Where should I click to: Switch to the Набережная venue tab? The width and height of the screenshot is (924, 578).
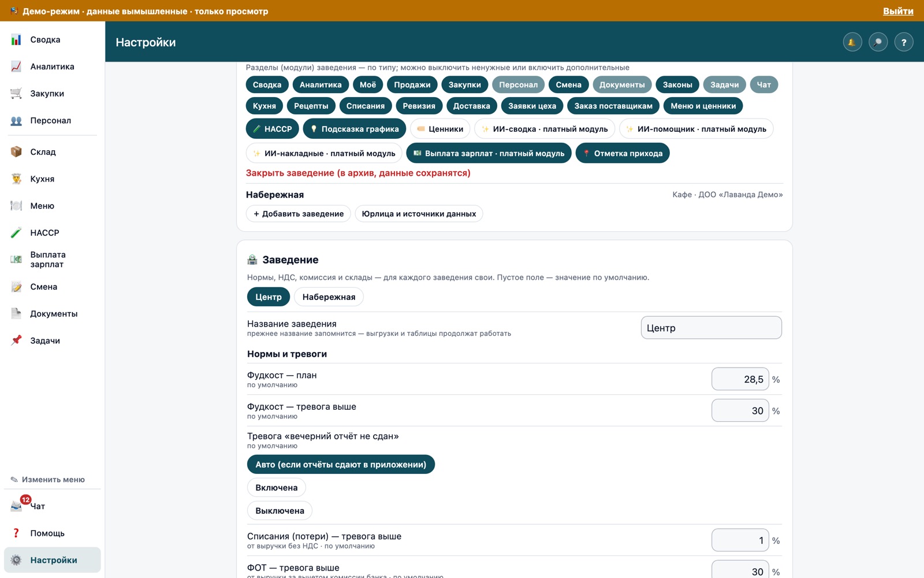[x=329, y=297]
